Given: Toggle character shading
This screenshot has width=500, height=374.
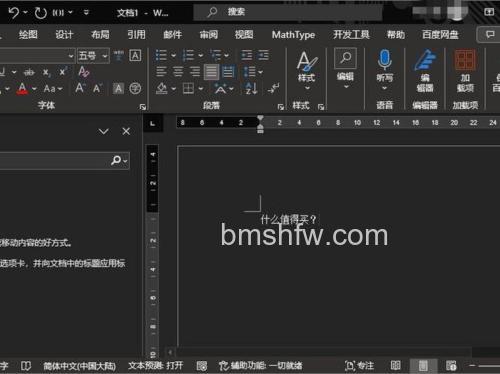Looking at the screenshot, I should click(118, 88).
